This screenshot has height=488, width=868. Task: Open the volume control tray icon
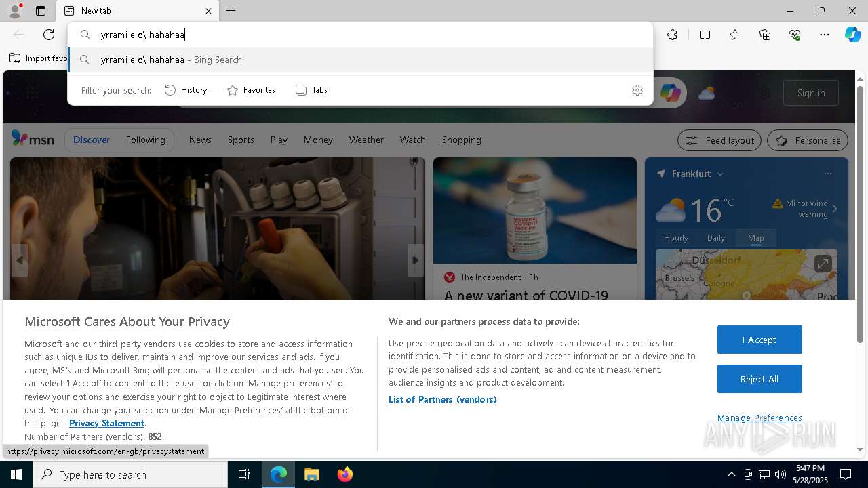coord(780,474)
